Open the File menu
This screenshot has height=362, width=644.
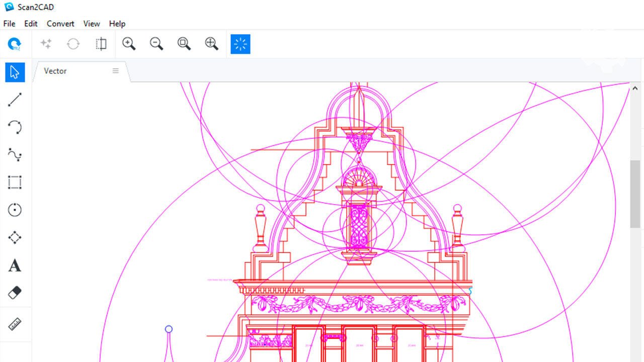coord(9,24)
